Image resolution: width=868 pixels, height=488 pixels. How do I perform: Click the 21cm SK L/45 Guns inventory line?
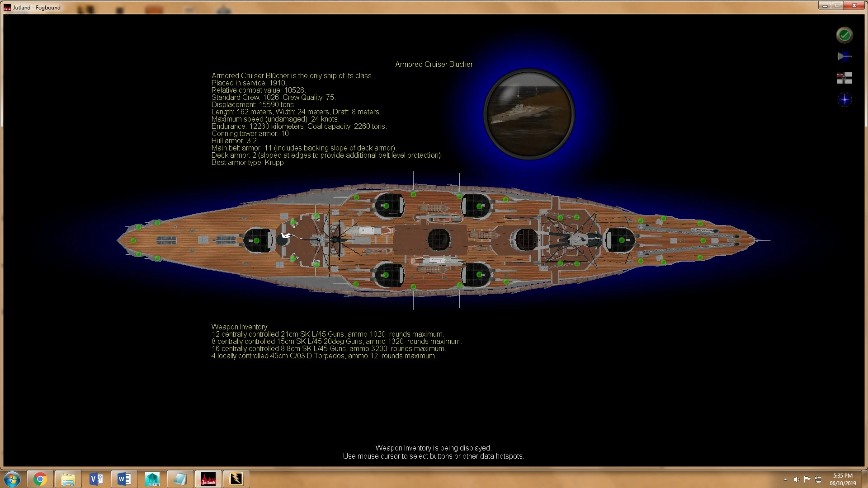pyautogui.click(x=328, y=334)
